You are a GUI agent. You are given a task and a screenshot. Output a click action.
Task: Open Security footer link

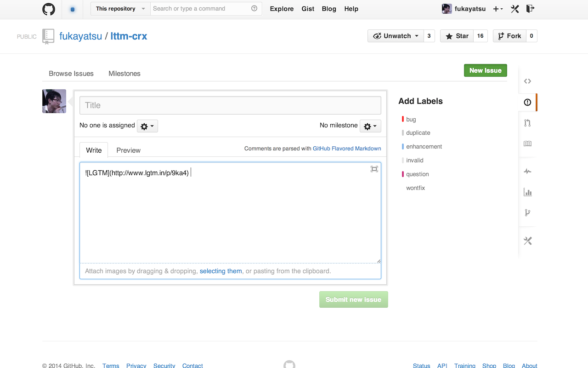coord(164,366)
